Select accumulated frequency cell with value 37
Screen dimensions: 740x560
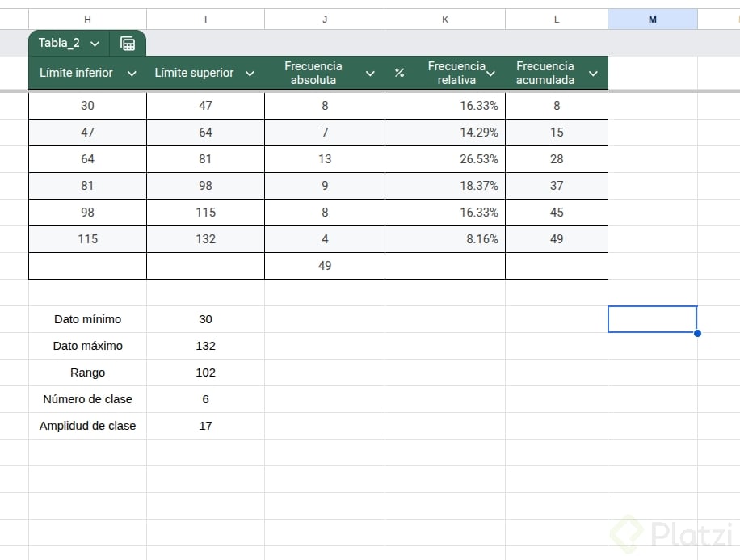pyautogui.click(x=557, y=186)
